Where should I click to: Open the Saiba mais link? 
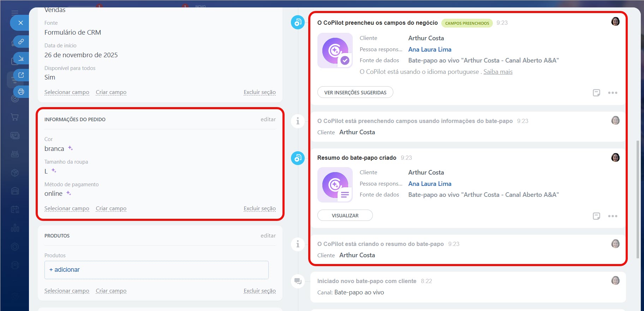click(x=498, y=72)
